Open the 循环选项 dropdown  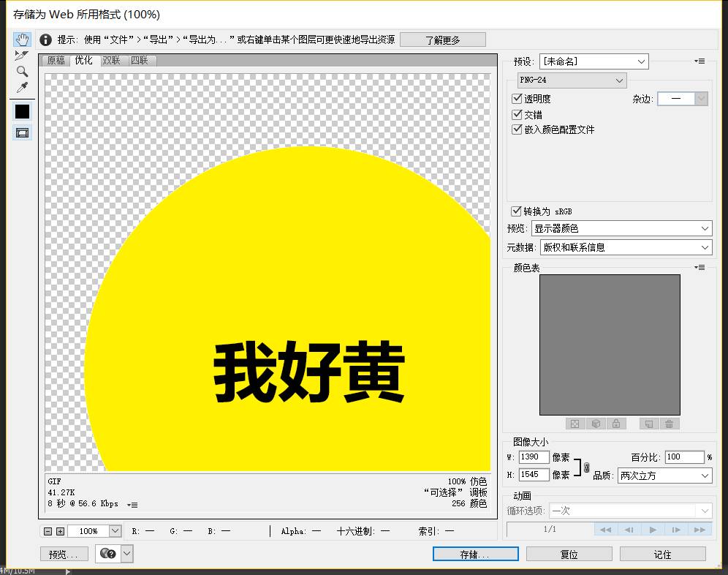[630, 511]
